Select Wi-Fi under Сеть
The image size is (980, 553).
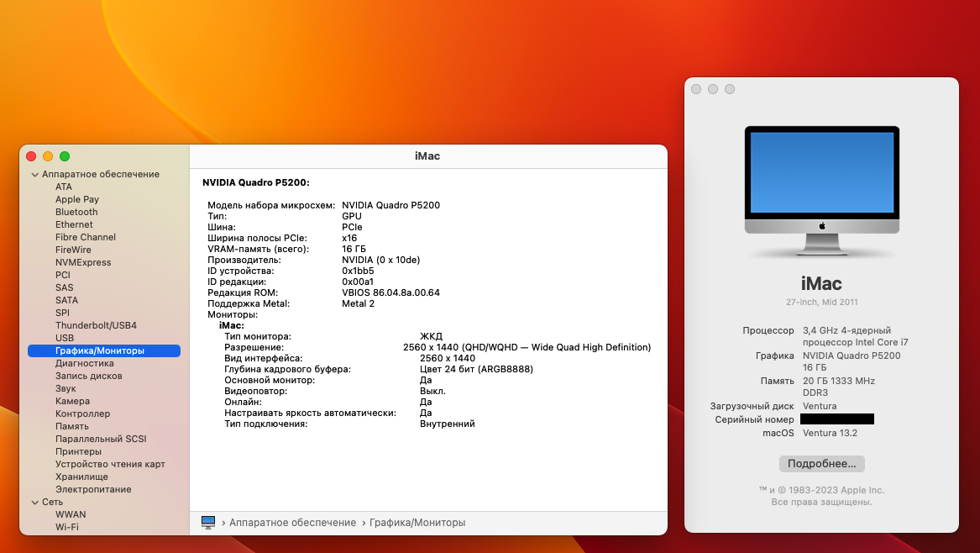coord(67,527)
